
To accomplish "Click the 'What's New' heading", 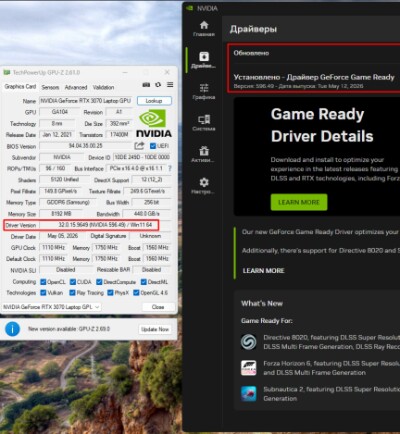I will click(x=262, y=304).
